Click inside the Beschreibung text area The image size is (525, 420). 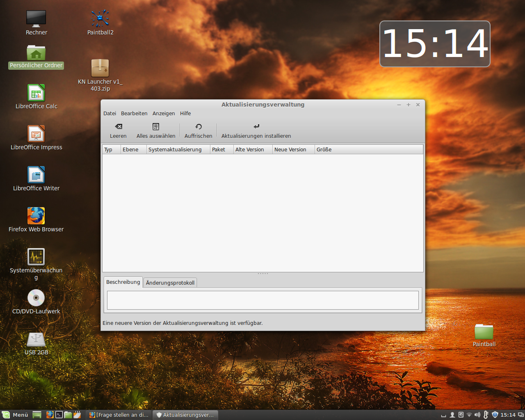[x=262, y=300]
